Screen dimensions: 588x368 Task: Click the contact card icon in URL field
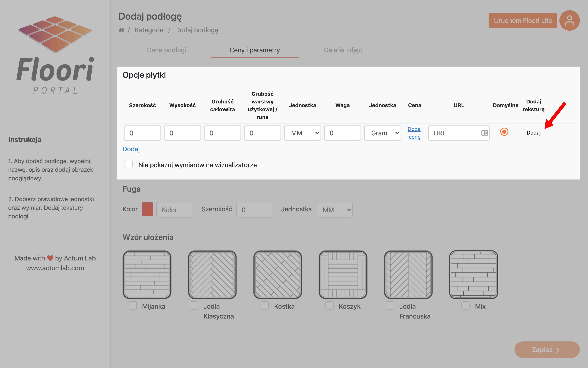click(x=484, y=133)
